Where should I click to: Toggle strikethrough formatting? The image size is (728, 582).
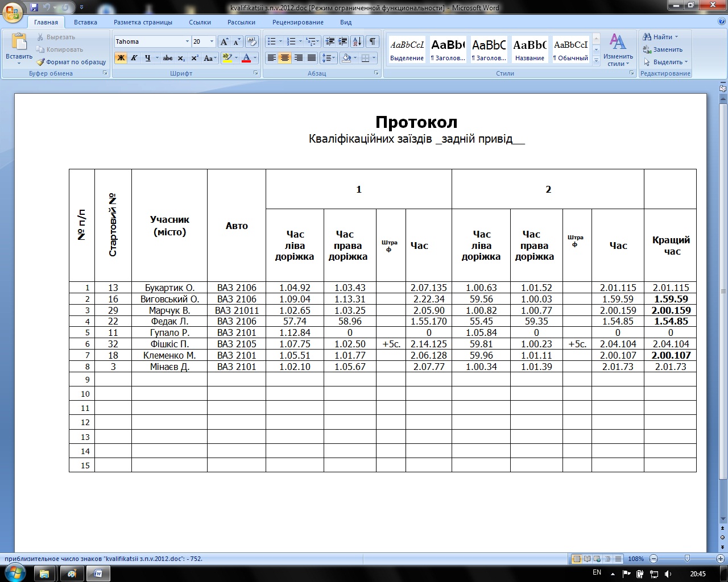(167, 58)
